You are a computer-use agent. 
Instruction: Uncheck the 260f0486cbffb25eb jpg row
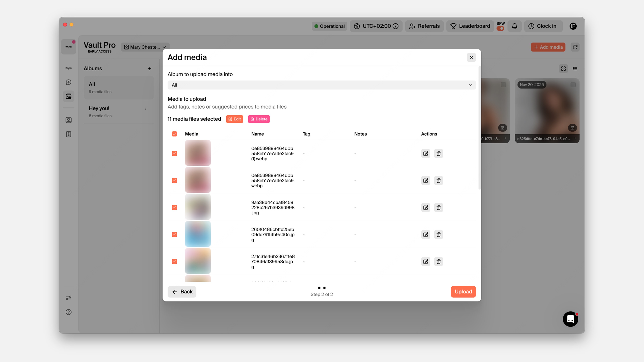[174, 234]
